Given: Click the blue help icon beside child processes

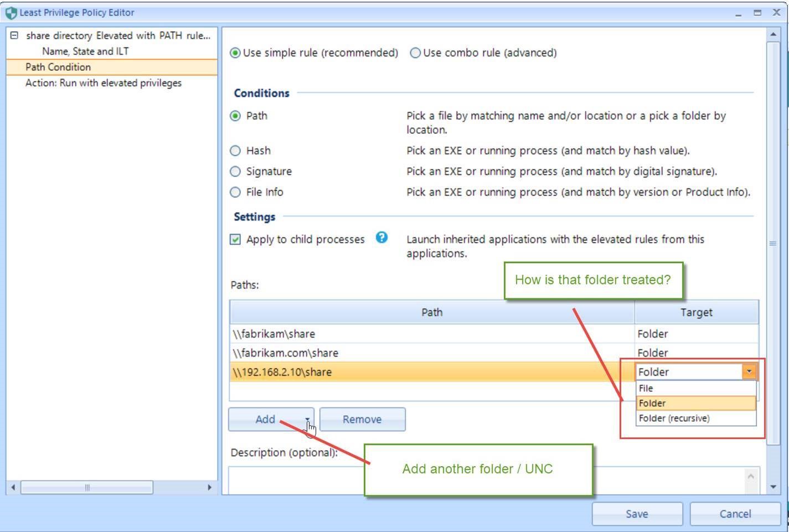Looking at the screenshot, I should [381, 237].
